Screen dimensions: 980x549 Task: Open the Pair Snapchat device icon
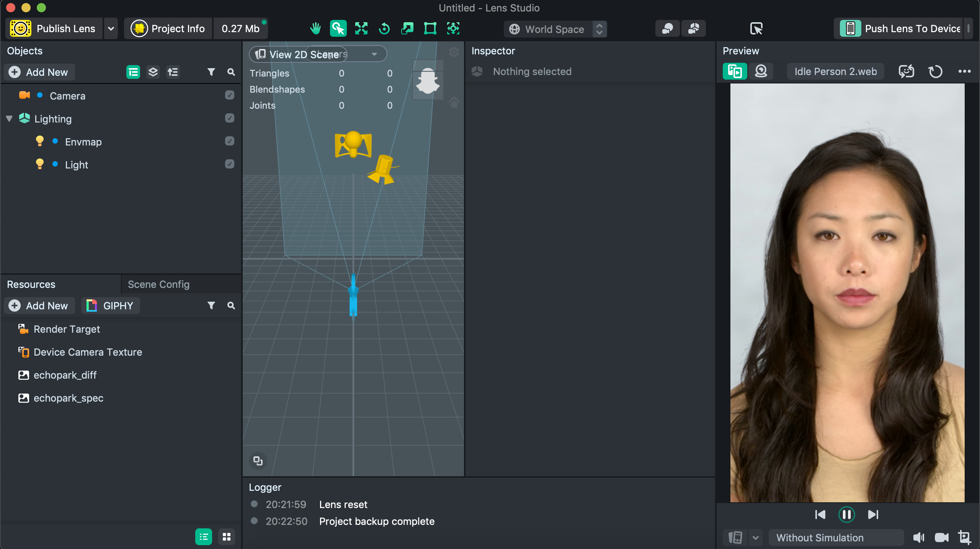point(668,29)
